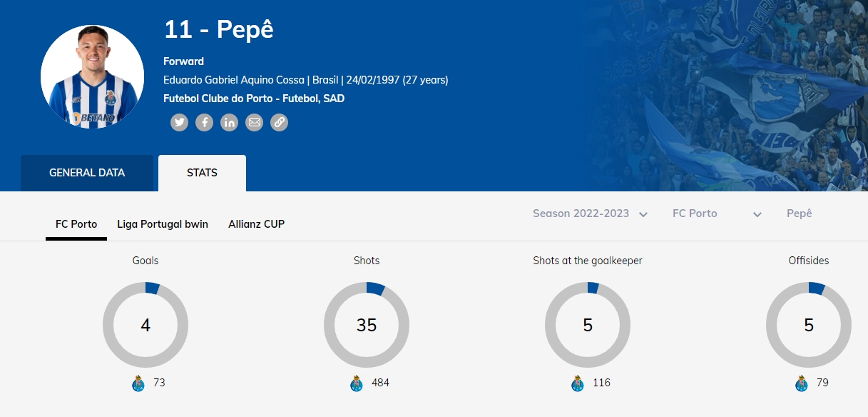Viewport: 868px width, 417px height.
Task: Select the STATS tab
Action: (x=202, y=173)
